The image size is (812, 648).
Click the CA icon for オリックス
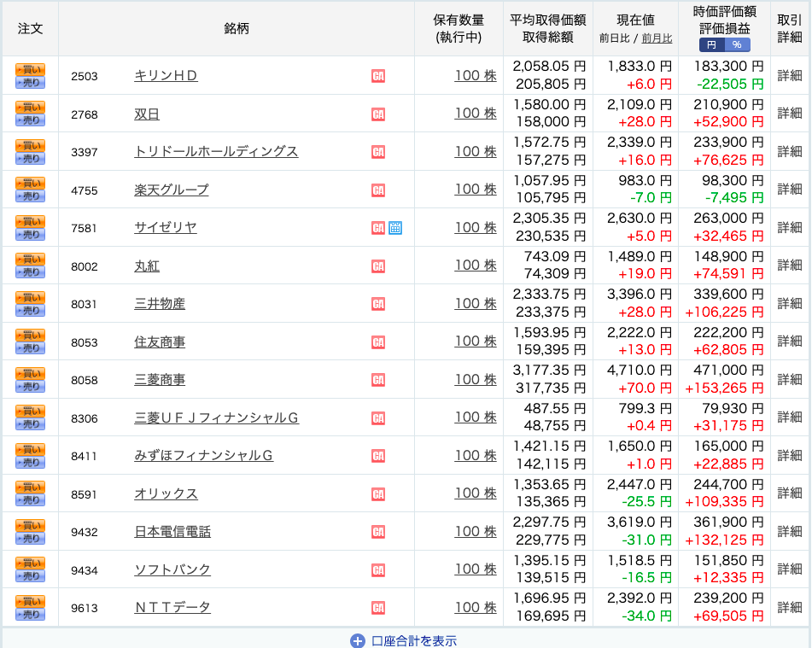378,494
